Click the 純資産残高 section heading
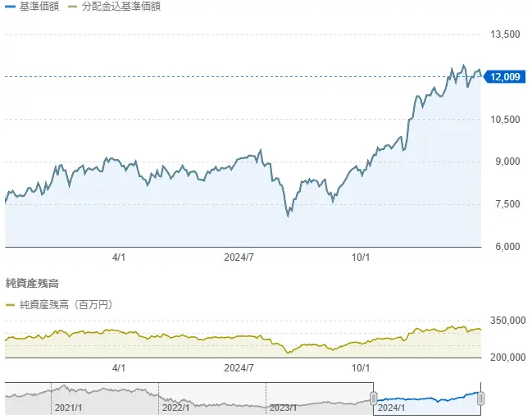 coord(32,283)
